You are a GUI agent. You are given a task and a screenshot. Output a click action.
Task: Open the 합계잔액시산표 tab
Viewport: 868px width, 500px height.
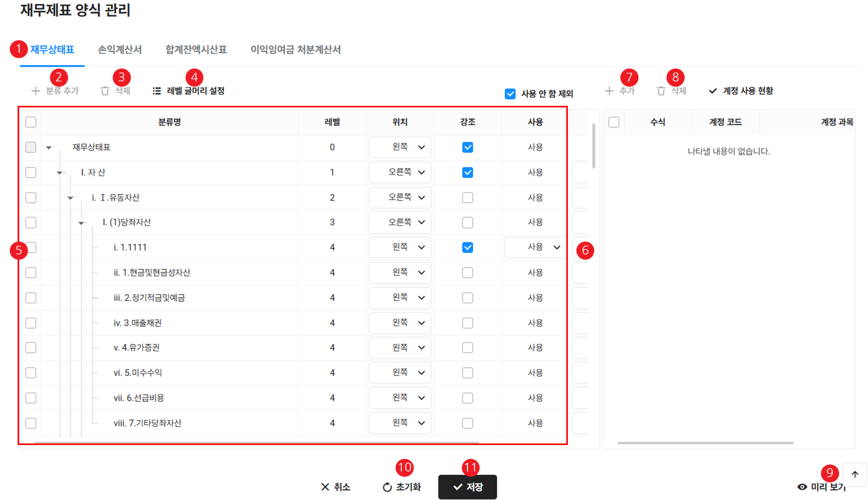pyautogui.click(x=196, y=50)
